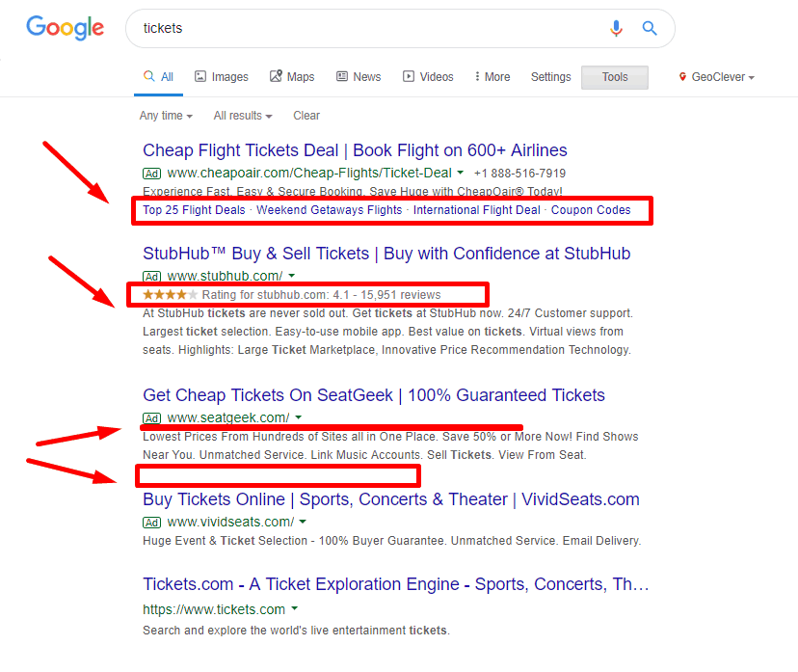Screen dimensions: 798x672
Task: Go to the Videos tab
Action: [x=428, y=77]
